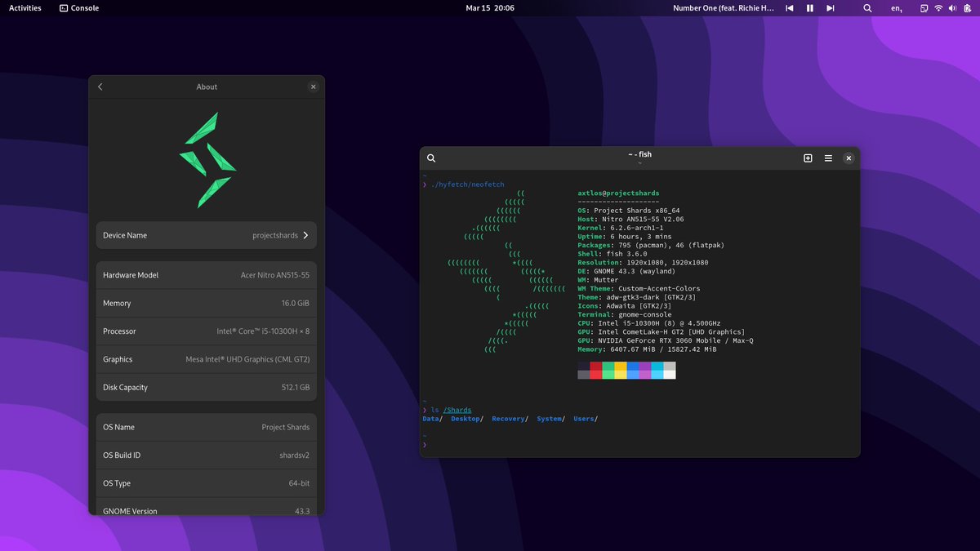Click the OS Build ID row
The image size is (980, 551).
207,455
